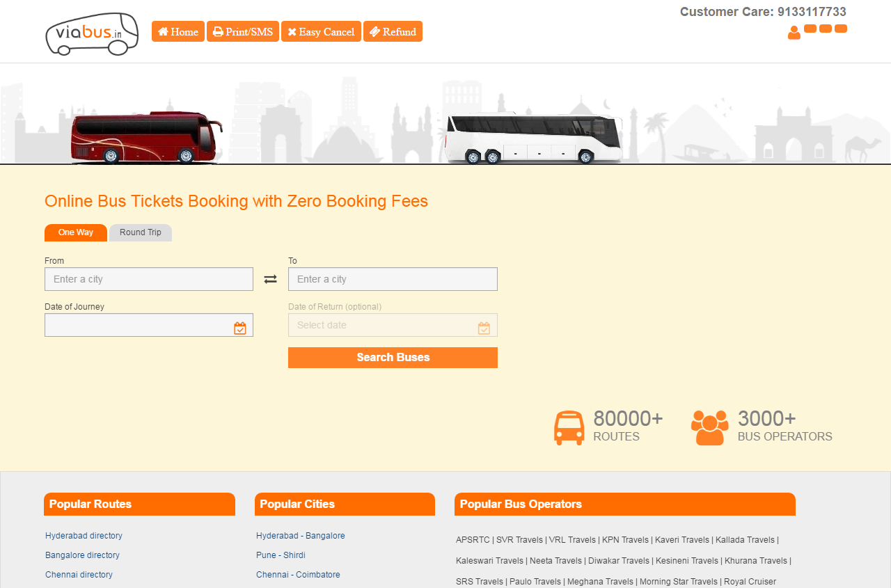Viewport: 891px width, 588px height.
Task: Click the SRS Travels operator link
Action: point(480,582)
